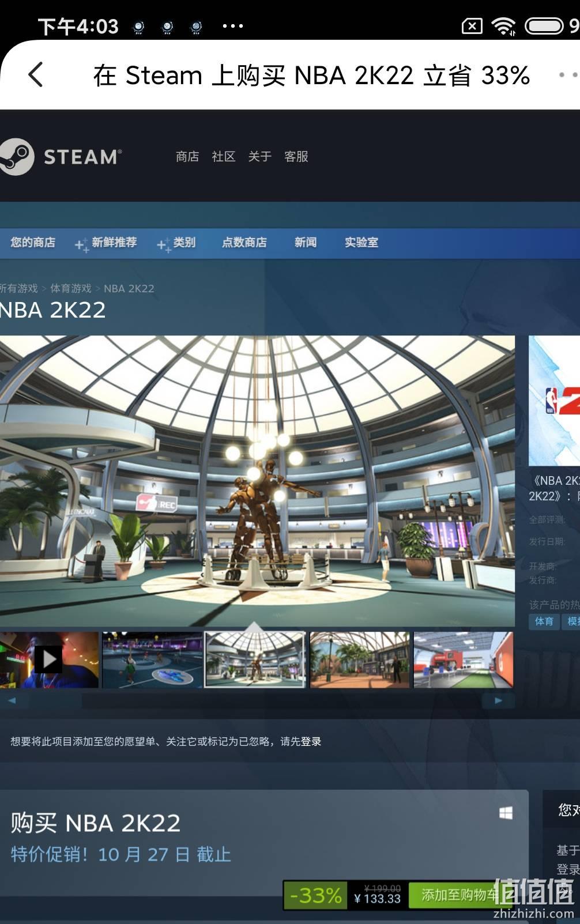Select 您的商店 store tab

coord(33,242)
